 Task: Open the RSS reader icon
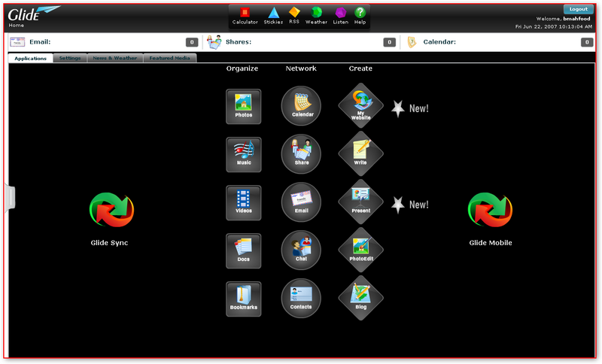coord(294,16)
